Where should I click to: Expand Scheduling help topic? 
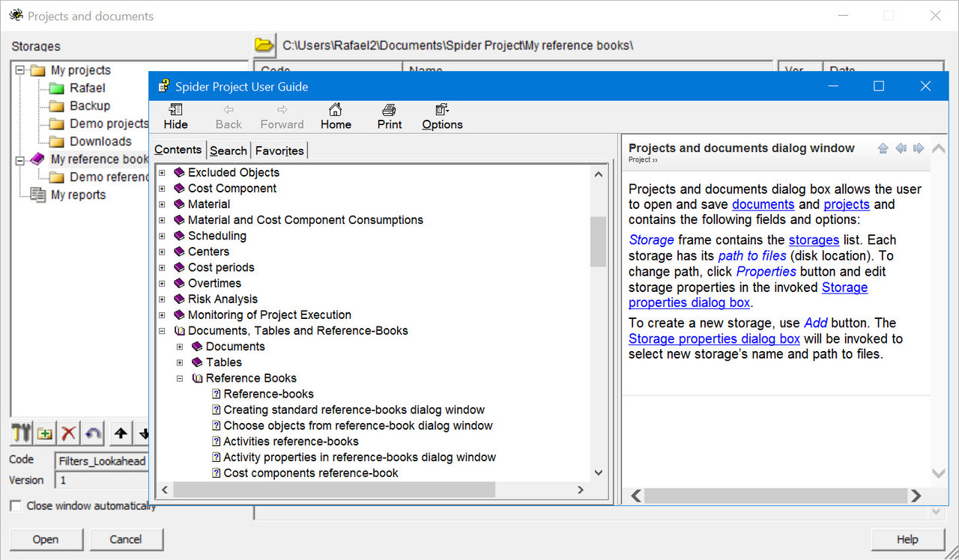pyautogui.click(x=162, y=236)
